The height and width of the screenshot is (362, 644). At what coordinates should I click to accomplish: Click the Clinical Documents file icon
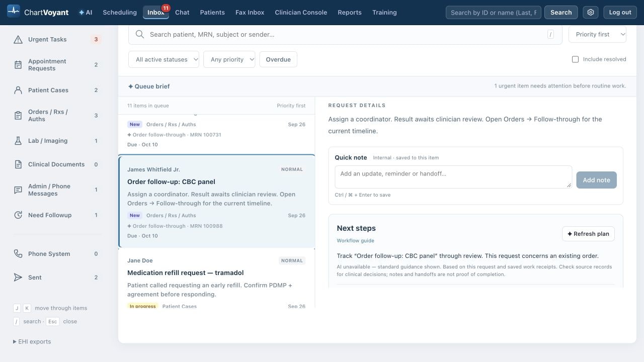18,164
